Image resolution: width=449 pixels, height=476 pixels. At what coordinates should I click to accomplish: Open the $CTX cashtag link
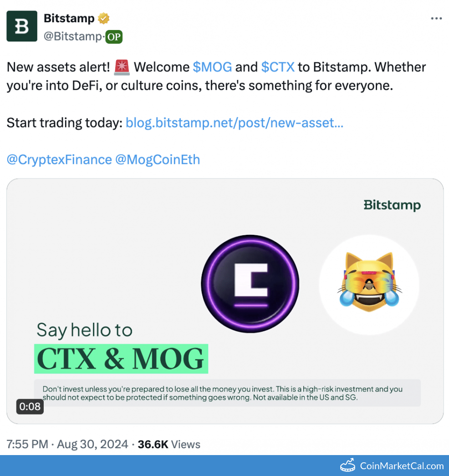(x=278, y=67)
